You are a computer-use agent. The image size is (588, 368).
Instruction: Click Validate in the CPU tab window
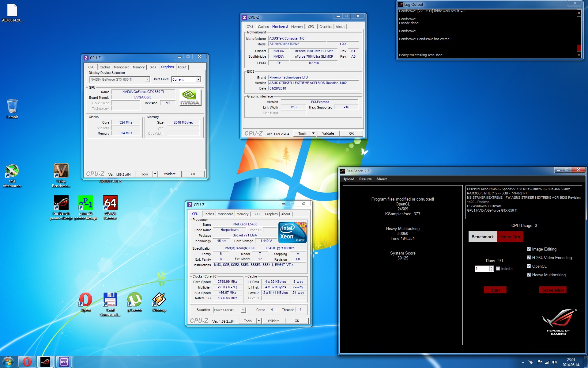(x=273, y=321)
